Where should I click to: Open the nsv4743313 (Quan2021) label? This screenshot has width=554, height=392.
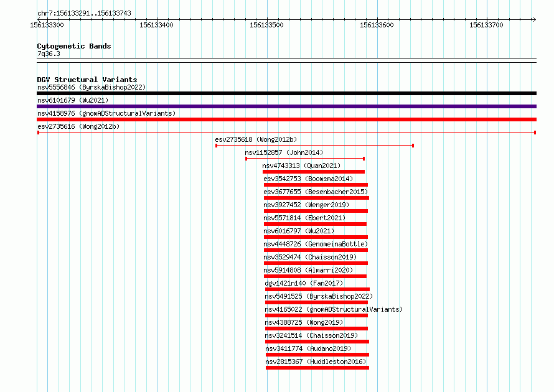point(301,166)
